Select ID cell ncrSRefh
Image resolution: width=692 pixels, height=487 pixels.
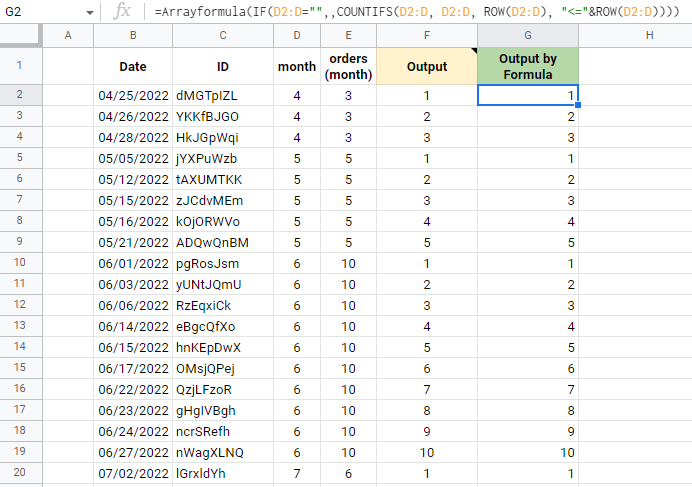click(x=223, y=431)
